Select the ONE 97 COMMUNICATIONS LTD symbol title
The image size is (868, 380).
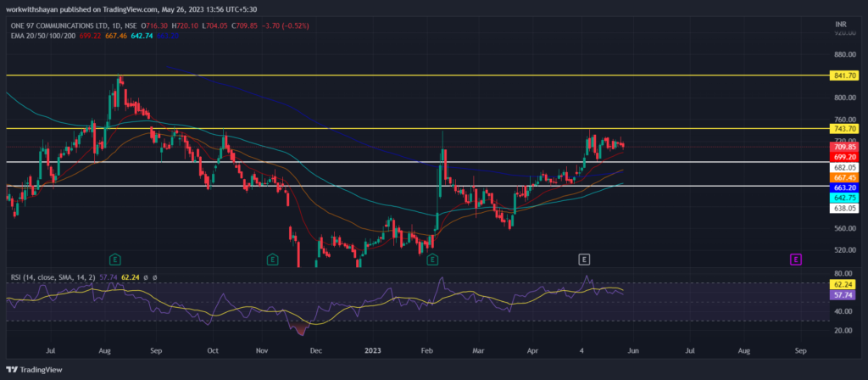click(64, 25)
